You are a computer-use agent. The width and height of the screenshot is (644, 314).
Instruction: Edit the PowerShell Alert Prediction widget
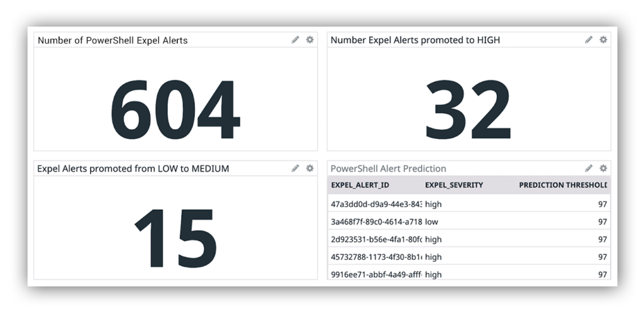(589, 168)
